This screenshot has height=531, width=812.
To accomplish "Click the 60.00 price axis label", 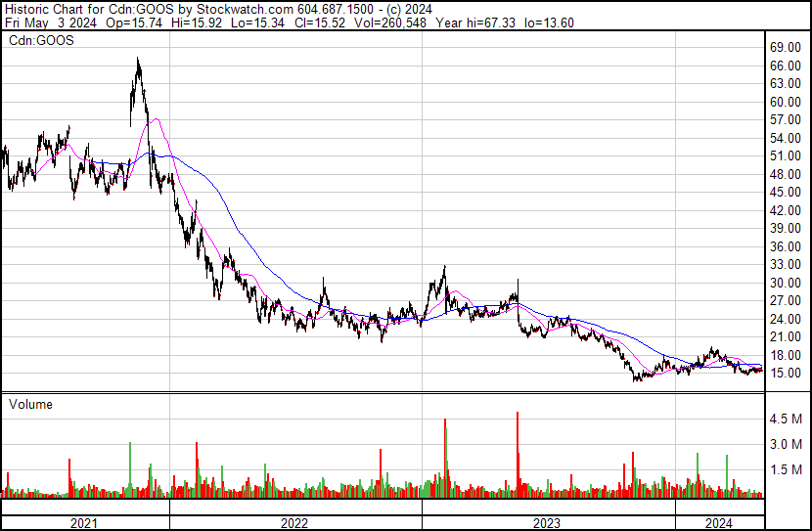I will click(x=785, y=102).
